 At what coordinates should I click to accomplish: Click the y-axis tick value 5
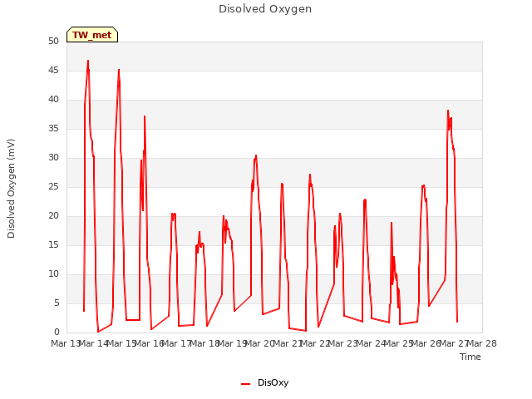57,303
